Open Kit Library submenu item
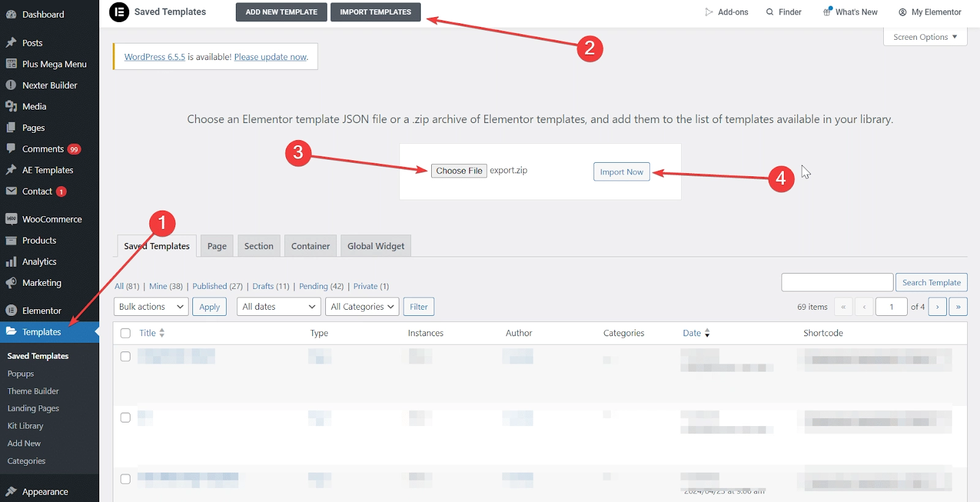This screenshot has width=980, height=502. [25, 426]
